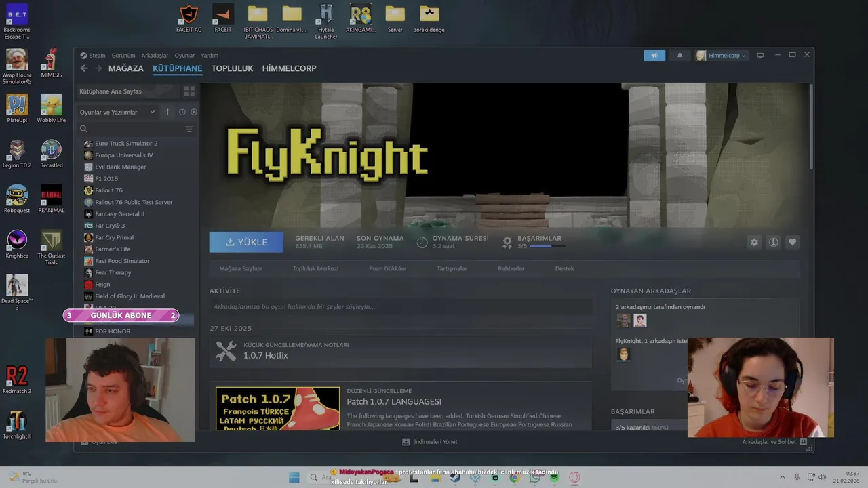Image resolution: width=868 pixels, height=488 pixels.
Task: Open the Windows Start button
Action: point(294,478)
